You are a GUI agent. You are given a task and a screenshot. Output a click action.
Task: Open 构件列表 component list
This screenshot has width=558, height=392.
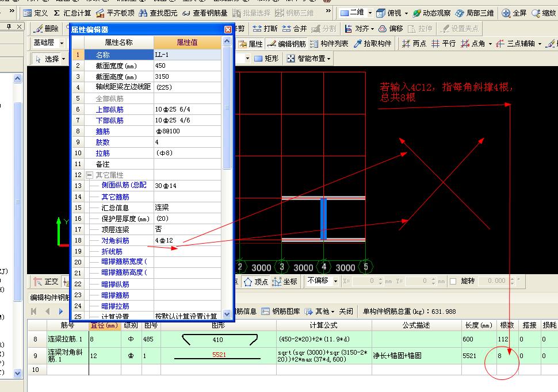[329, 44]
